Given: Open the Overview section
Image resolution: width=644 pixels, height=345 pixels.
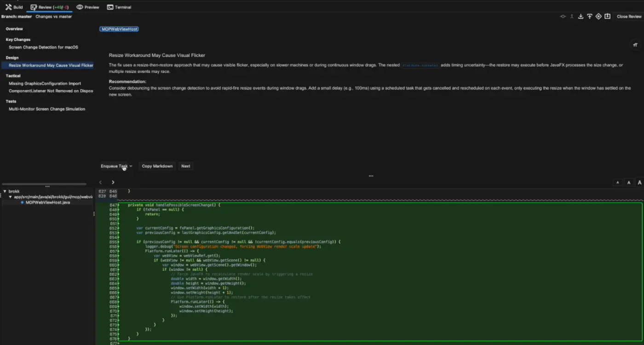Looking at the screenshot, I should tap(14, 29).
